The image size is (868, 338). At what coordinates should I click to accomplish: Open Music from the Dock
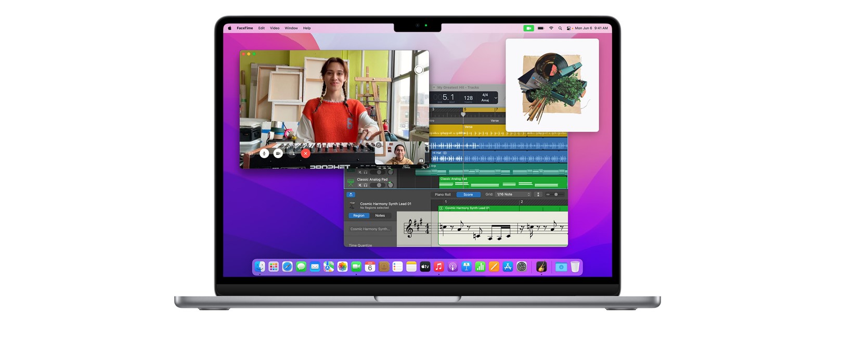point(439,267)
